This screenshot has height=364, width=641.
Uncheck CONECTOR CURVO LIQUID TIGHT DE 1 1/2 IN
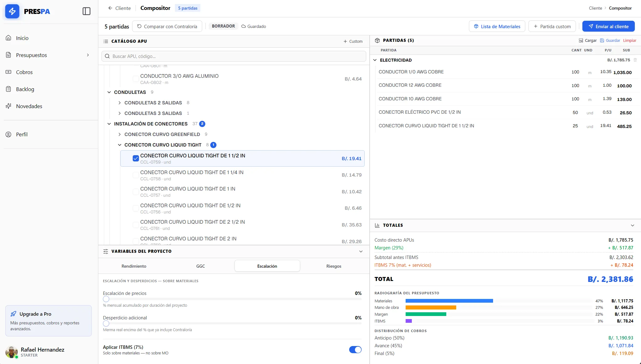pyautogui.click(x=136, y=159)
